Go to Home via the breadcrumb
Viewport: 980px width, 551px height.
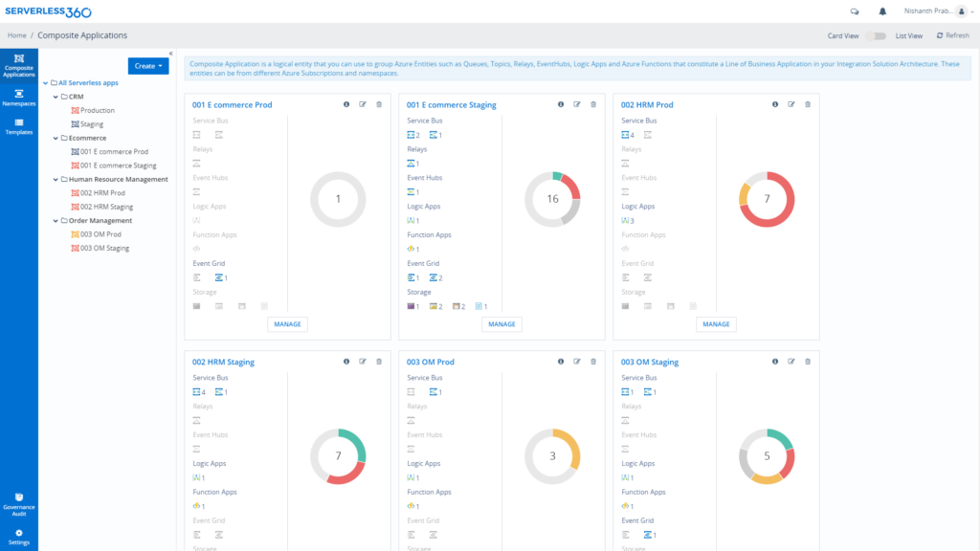(16, 34)
